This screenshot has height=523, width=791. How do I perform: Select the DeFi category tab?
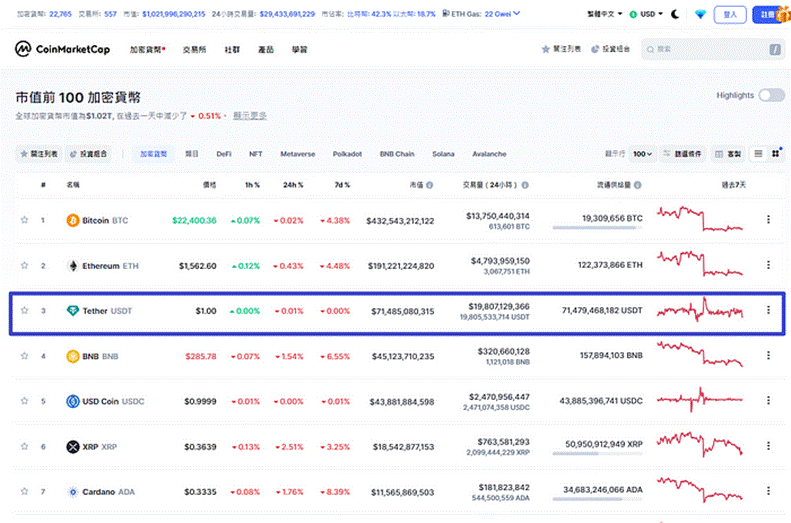coord(224,154)
